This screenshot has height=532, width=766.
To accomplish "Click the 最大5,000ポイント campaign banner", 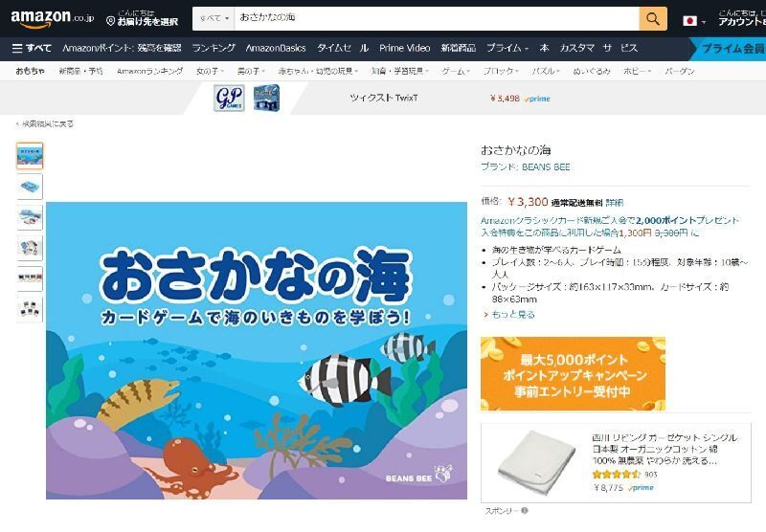I will pos(573,374).
